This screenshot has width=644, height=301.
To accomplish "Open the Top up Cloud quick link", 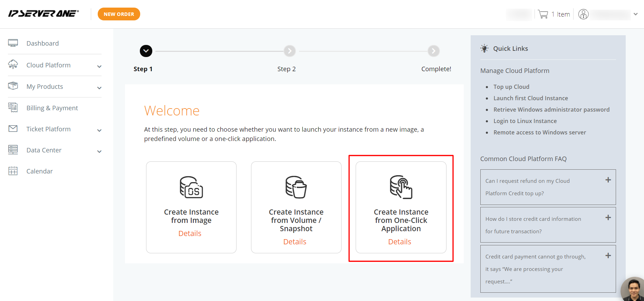I will (511, 87).
